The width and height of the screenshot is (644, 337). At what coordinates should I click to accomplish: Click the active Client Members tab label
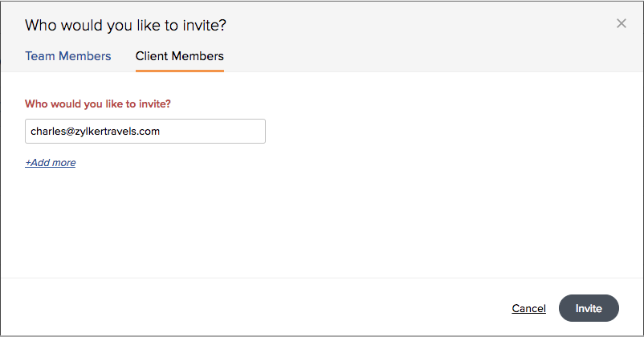click(179, 57)
